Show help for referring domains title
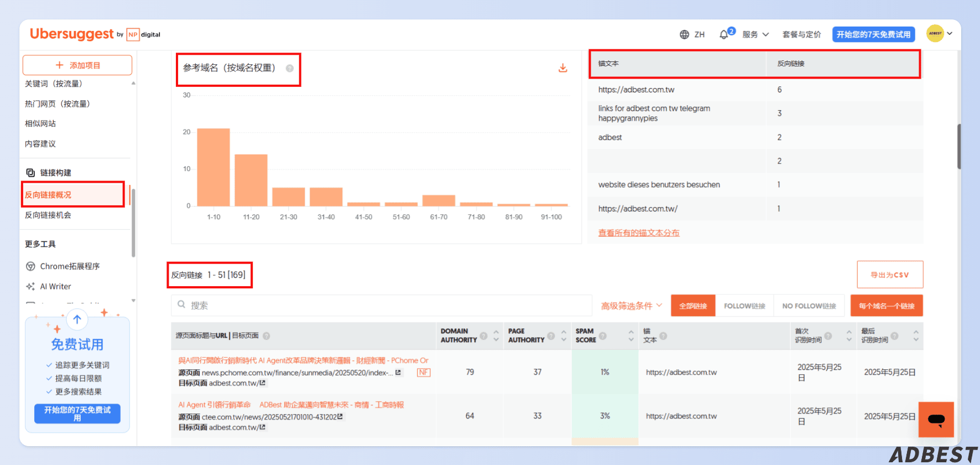The height and width of the screenshot is (465, 980). pos(289,68)
